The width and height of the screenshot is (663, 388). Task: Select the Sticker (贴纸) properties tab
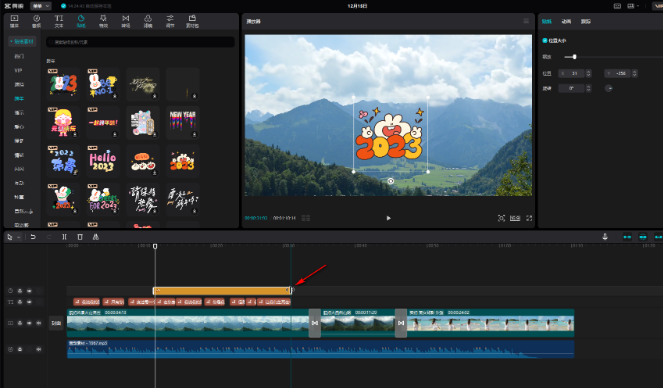547,21
